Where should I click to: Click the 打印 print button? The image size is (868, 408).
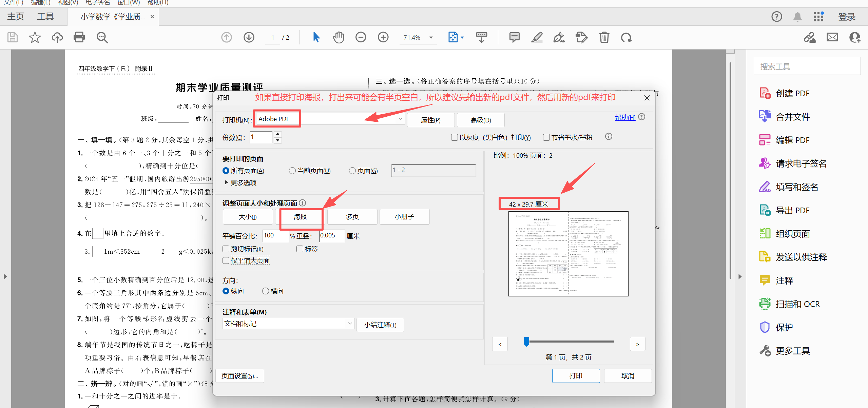point(576,376)
